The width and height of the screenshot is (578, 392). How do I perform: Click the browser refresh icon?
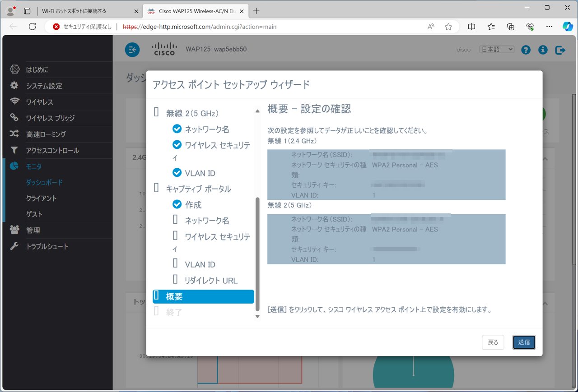tap(33, 27)
